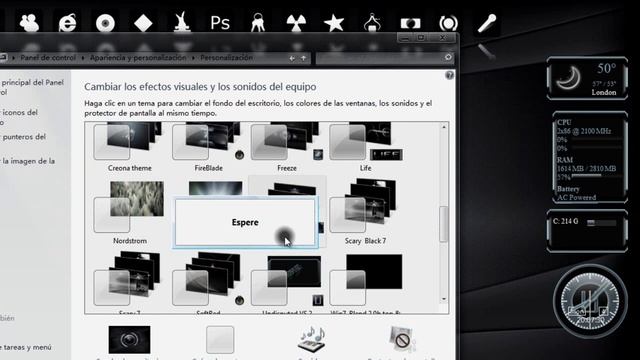640x360 pixels.
Task: Click the C: drive space gadget
Action: pos(587,231)
